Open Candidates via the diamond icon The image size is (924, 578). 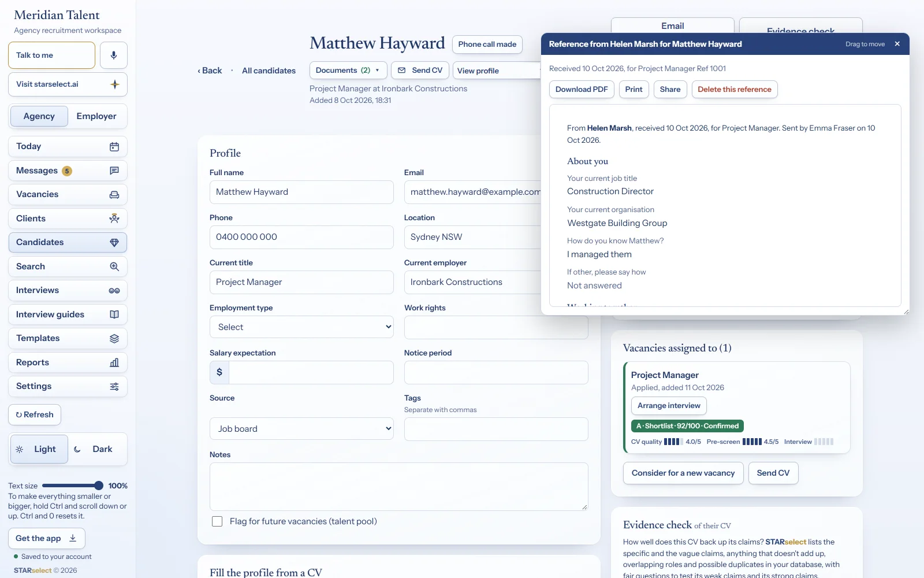(114, 243)
